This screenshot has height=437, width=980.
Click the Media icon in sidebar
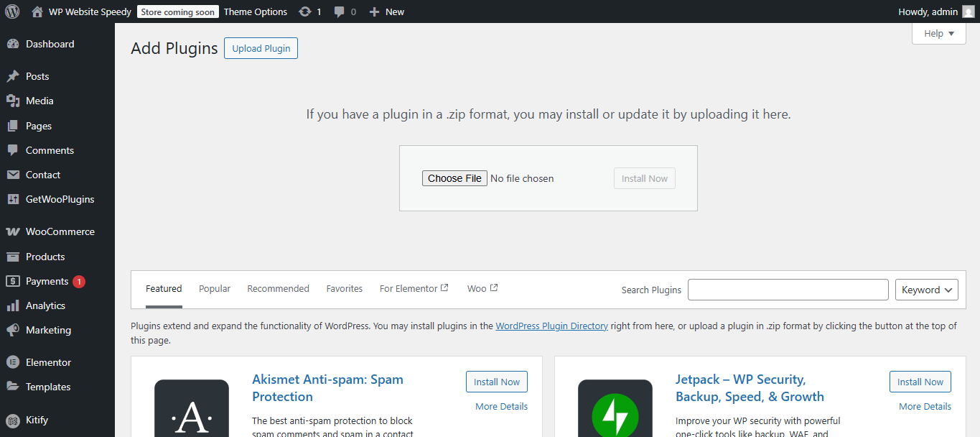click(x=13, y=101)
